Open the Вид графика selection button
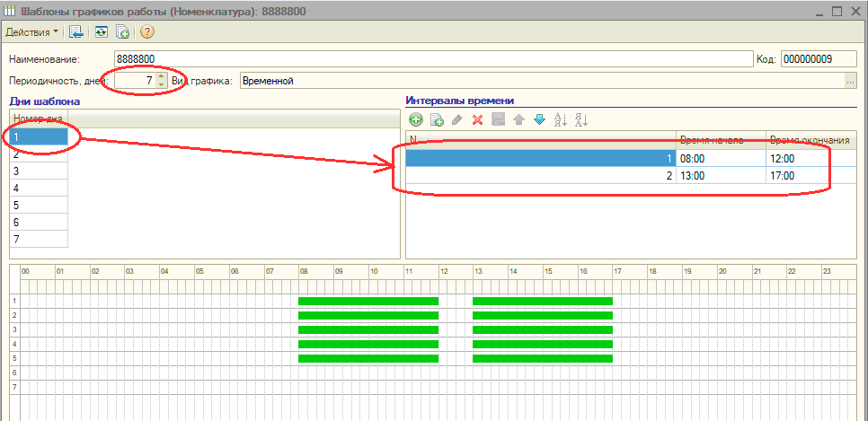 point(850,81)
